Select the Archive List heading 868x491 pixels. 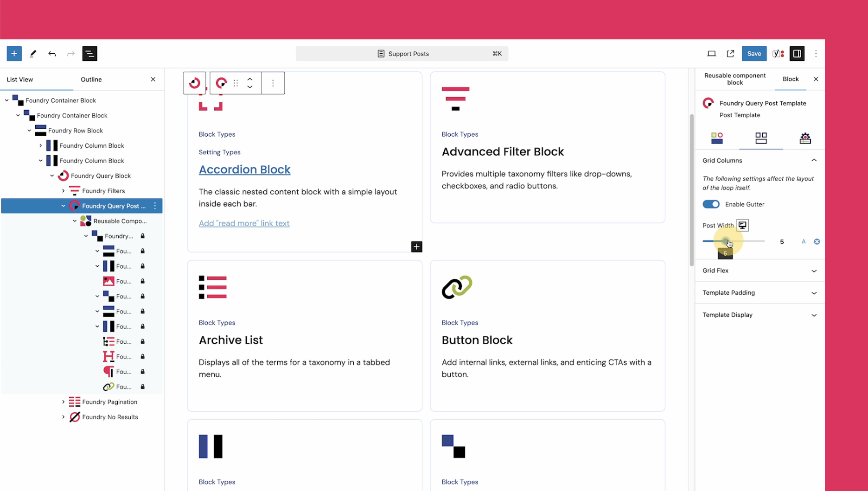point(230,340)
